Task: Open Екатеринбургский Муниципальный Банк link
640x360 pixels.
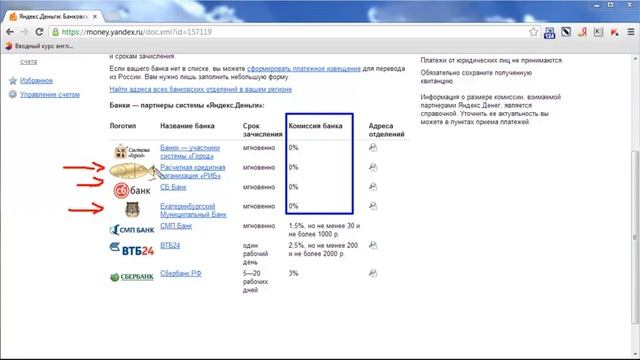Action: click(193, 210)
